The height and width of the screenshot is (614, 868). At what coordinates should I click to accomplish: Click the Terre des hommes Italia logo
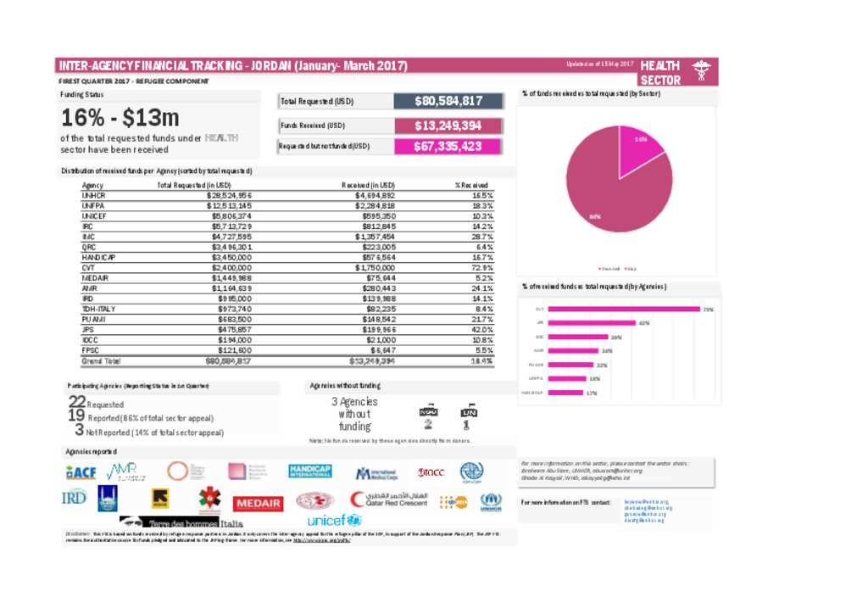point(181,522)
